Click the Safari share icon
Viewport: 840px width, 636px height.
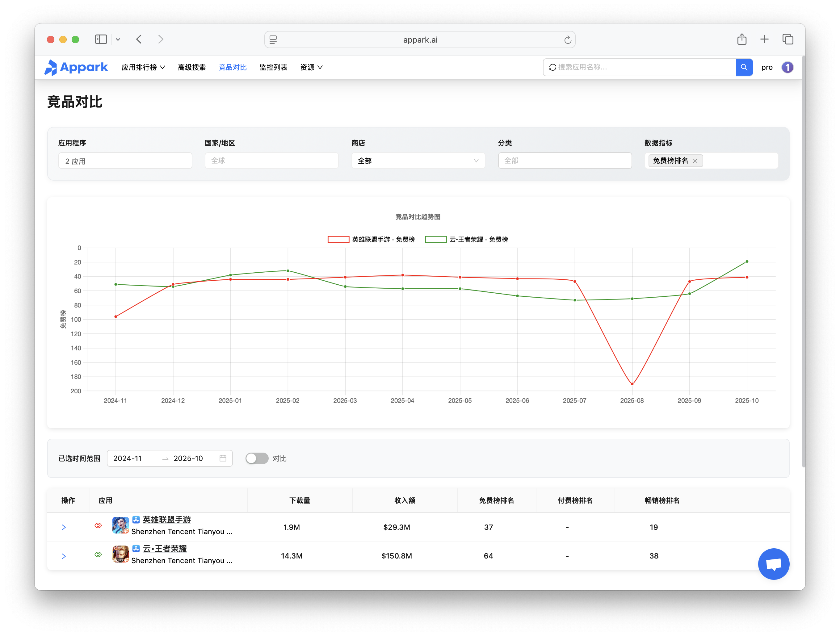point(742,39)
